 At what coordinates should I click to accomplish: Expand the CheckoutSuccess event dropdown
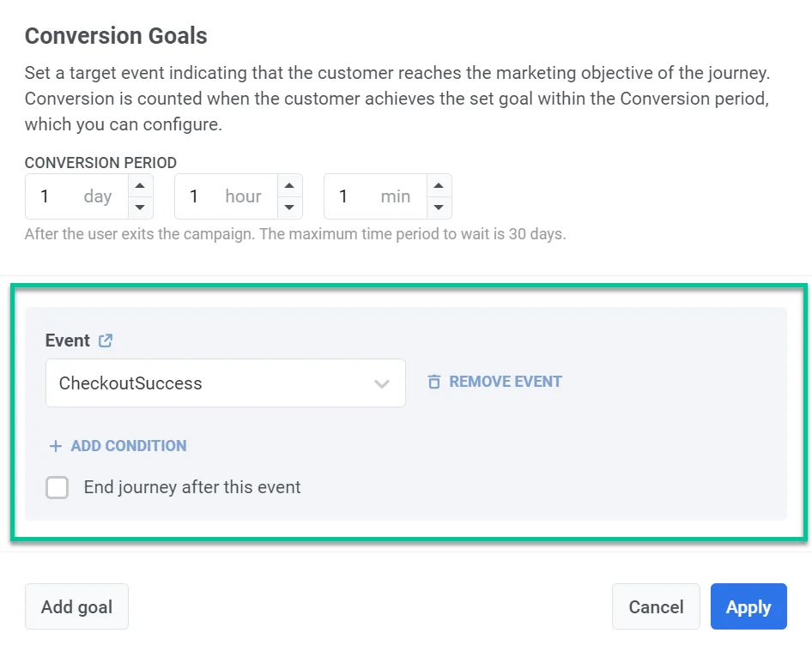(x=382, y=383)
